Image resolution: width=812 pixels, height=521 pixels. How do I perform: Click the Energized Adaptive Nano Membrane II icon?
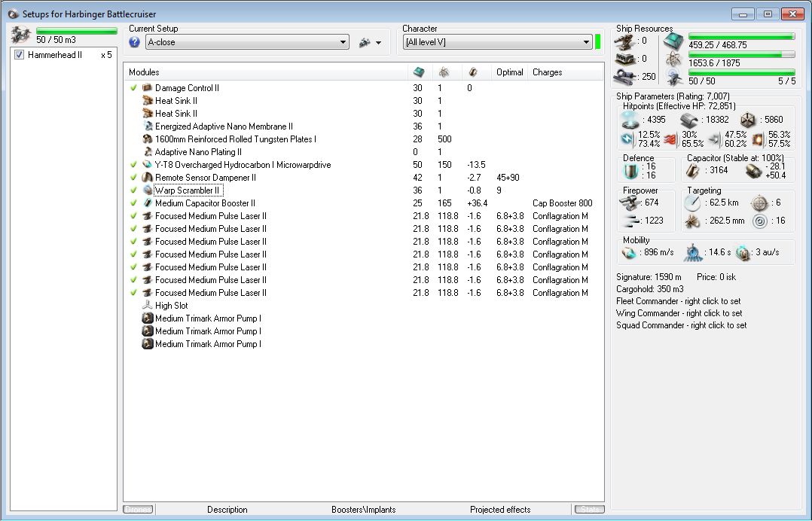point(147,126)
